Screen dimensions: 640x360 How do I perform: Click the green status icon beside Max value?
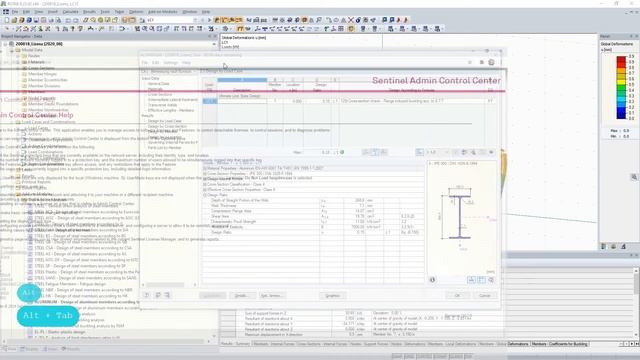coord(342,152)
